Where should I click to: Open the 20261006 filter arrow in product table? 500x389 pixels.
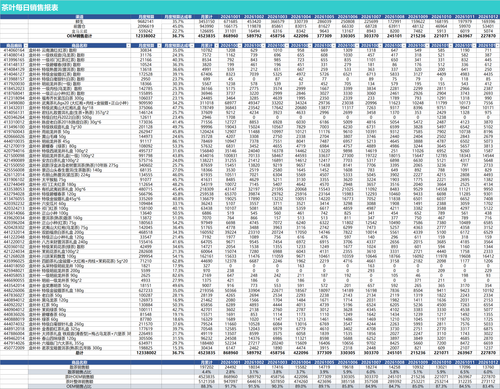pos(357,45)
